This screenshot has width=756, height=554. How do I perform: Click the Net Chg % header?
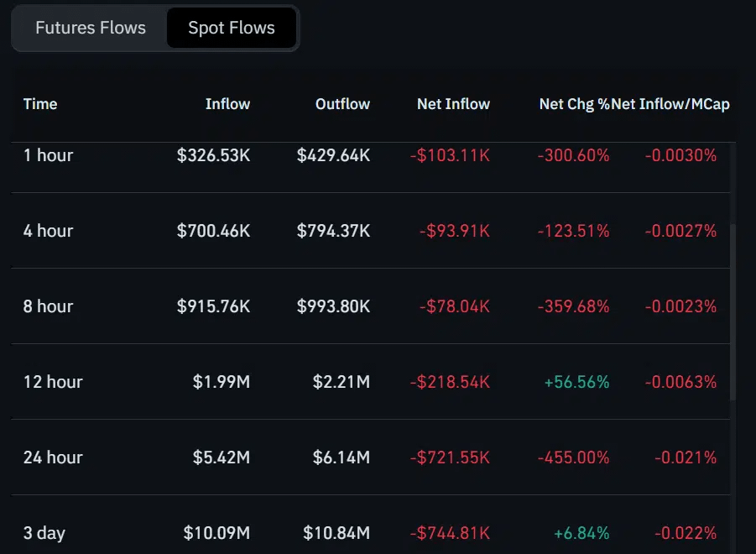(574, 104)
